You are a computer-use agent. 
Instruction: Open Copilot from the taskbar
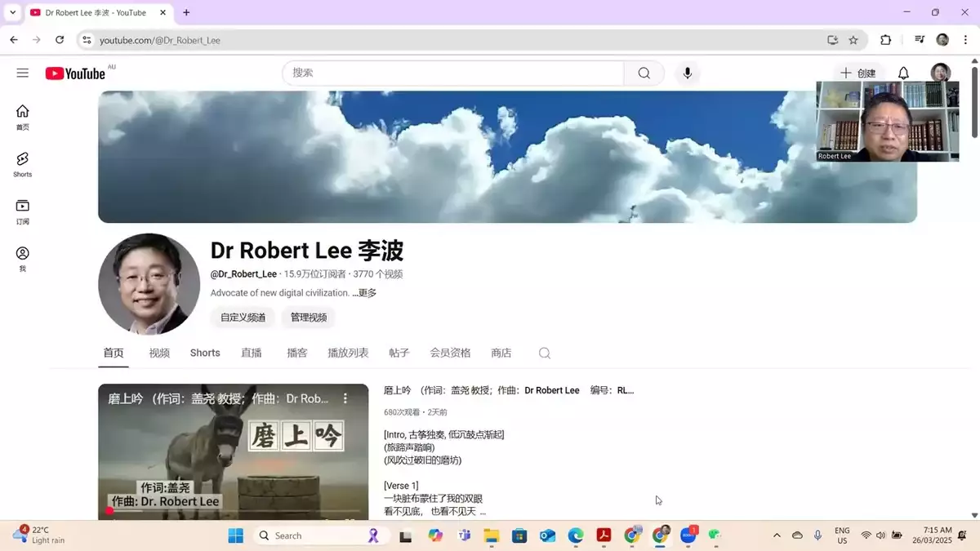435,535
